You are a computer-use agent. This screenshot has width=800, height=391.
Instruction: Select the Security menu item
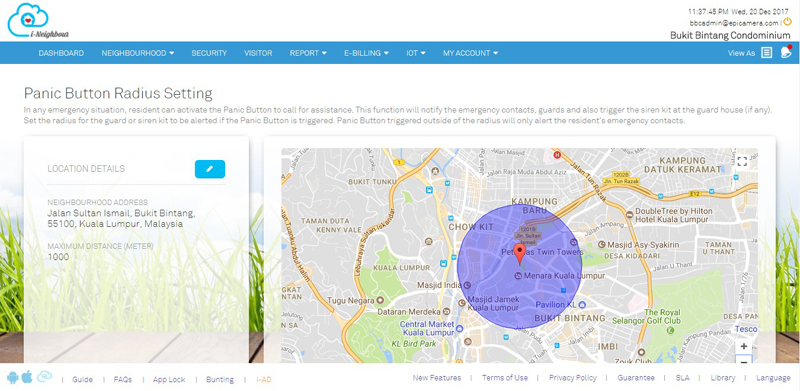point(209,53)
